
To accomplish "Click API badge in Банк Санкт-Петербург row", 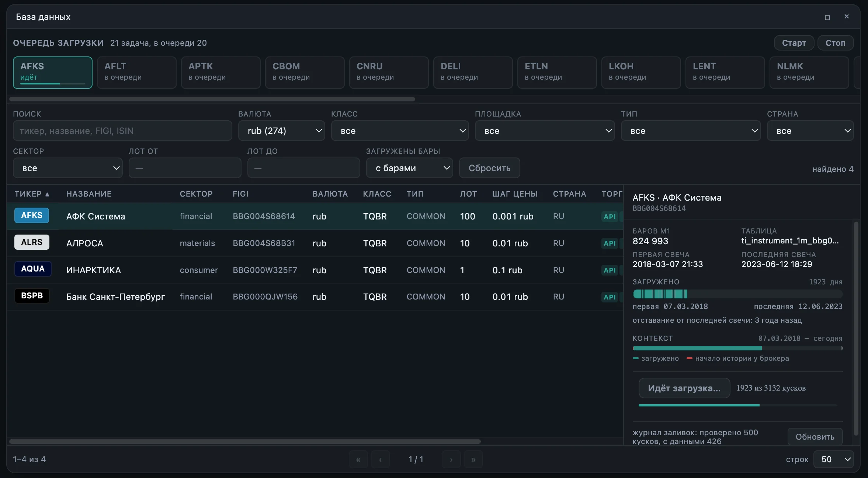I will click(610, 297).
